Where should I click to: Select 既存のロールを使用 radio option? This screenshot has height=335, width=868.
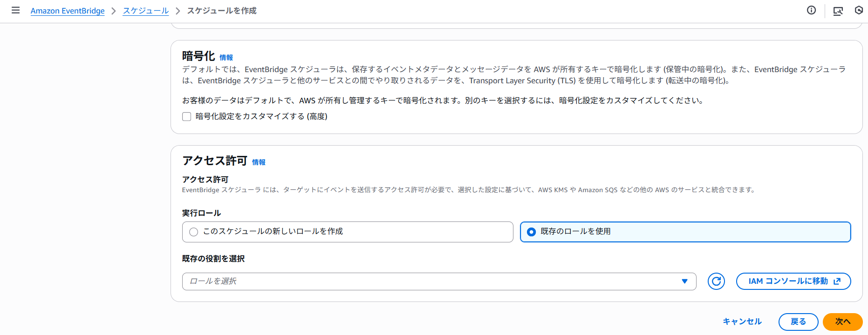pyautogui.click(x=531, y=232)
